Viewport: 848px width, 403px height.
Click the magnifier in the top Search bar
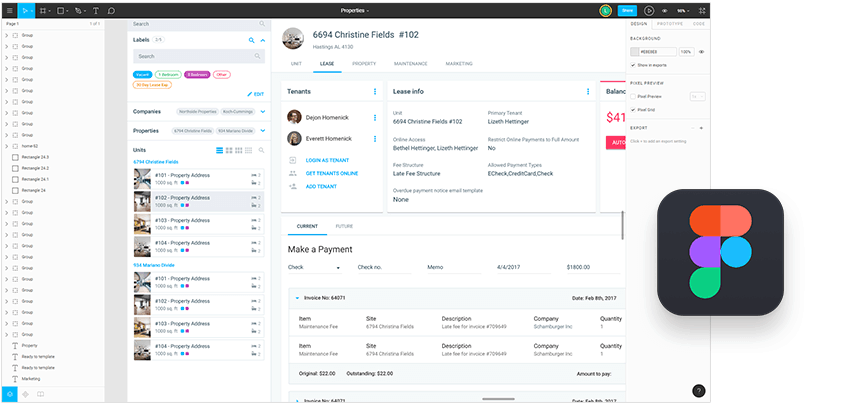[262, 24]
